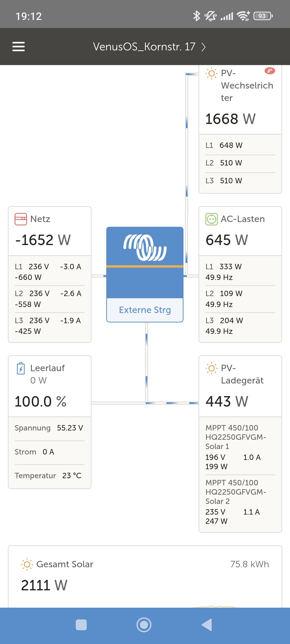290x644 pixels.
Task: Tap the red Fronius logo badge
Action: (x=270, y=71)
